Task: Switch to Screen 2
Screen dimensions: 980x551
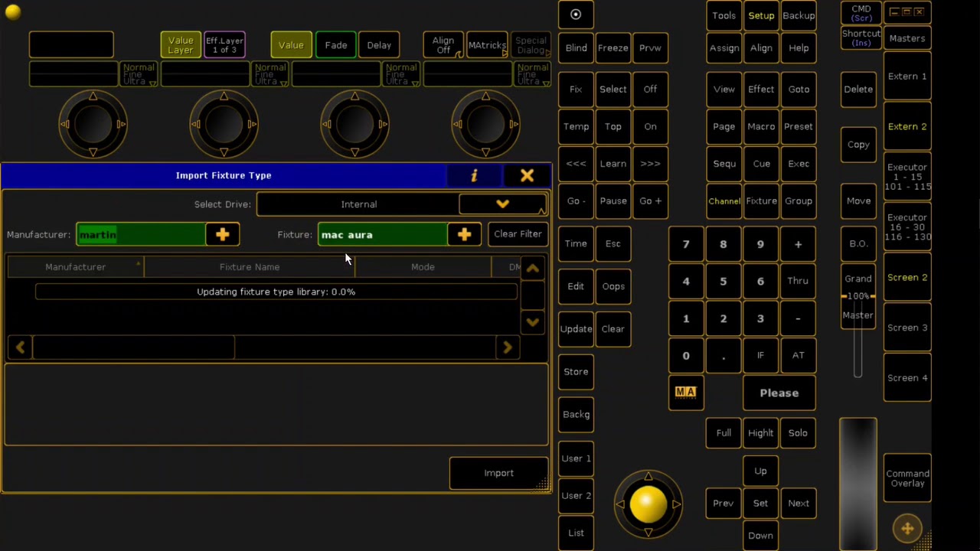Action: pos(907,278)
